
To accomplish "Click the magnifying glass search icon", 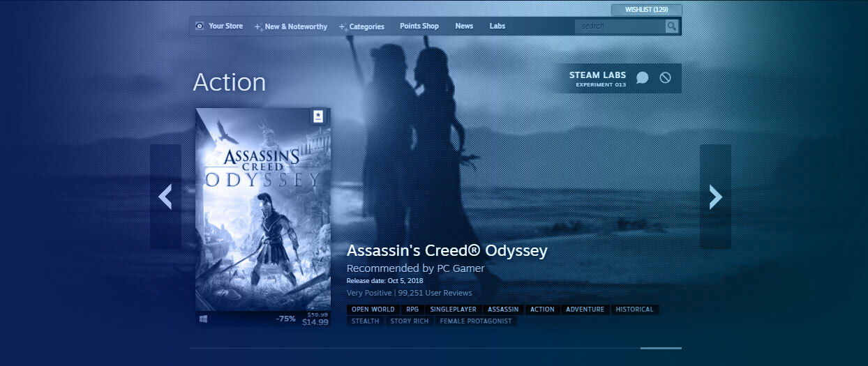I will [x=672, y=26].
